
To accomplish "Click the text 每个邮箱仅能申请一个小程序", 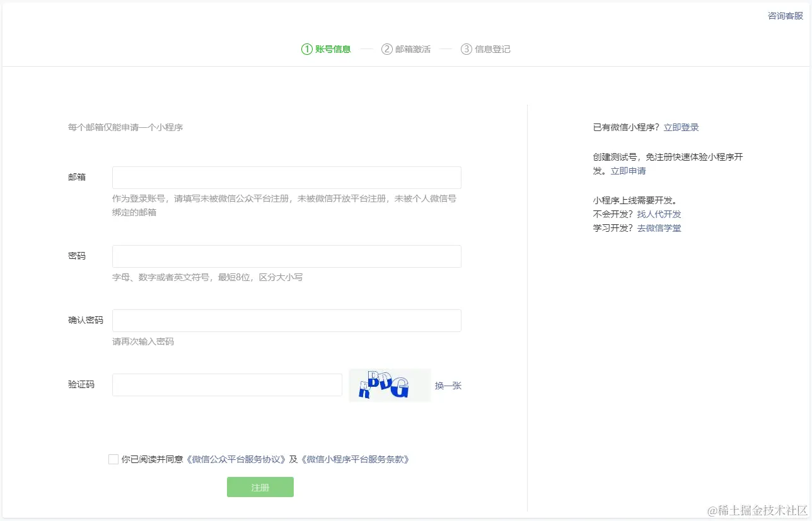I will (x=125, y=127).
